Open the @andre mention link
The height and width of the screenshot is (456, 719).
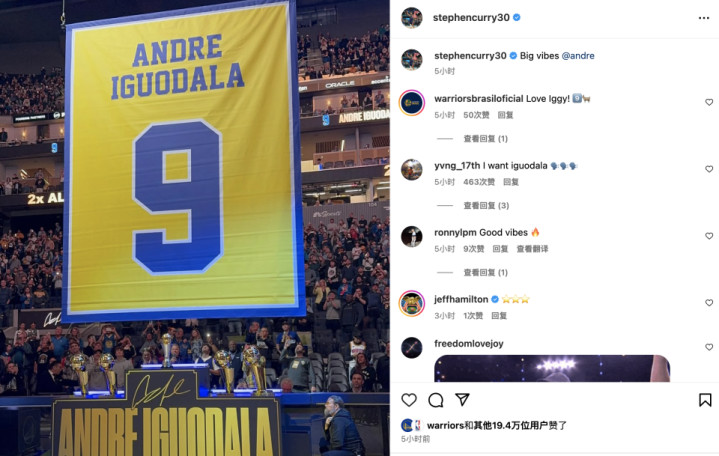point(578,56)
